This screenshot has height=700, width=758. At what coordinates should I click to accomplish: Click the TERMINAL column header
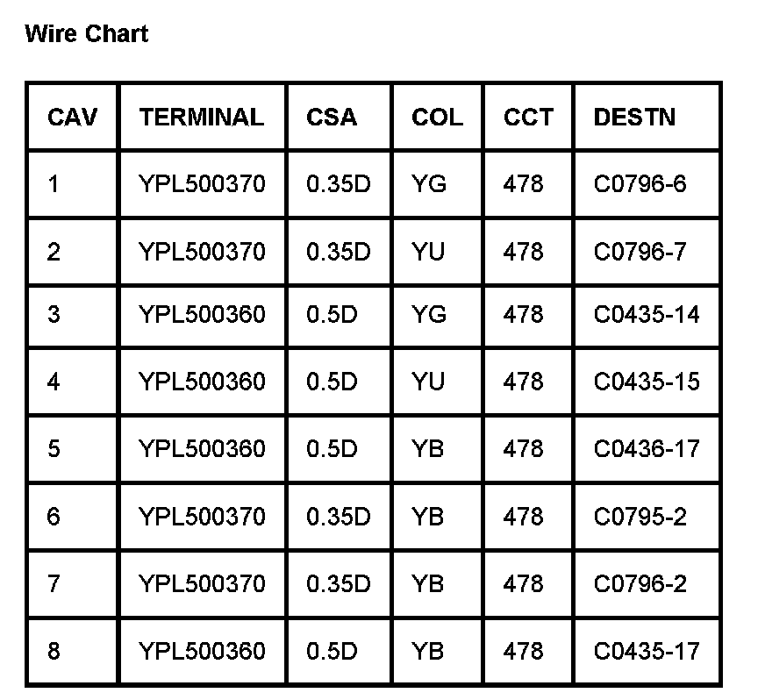tap(201, 117)
